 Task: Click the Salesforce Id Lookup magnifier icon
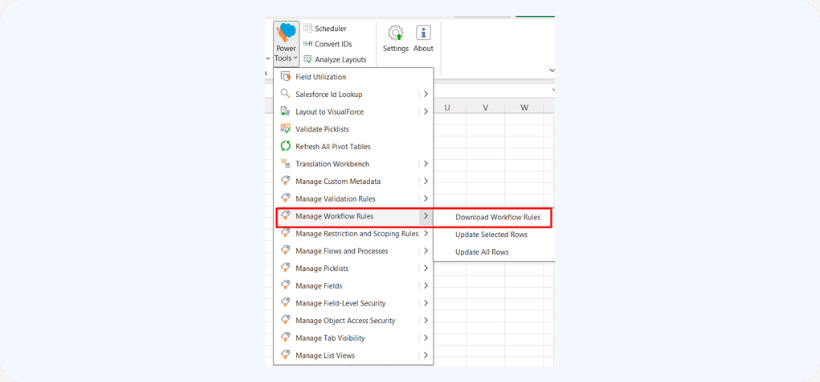click(x=286, y=94)
